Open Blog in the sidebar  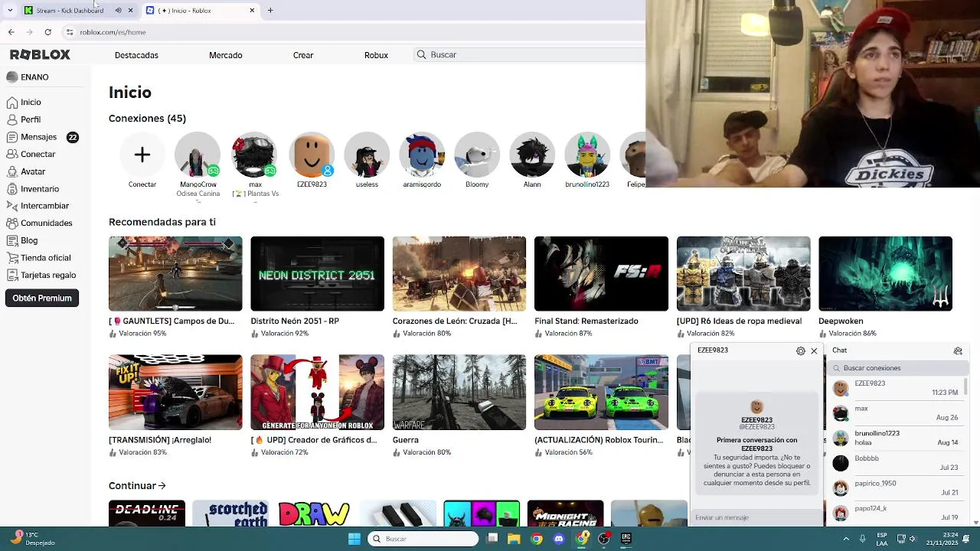tap(22, 240)
